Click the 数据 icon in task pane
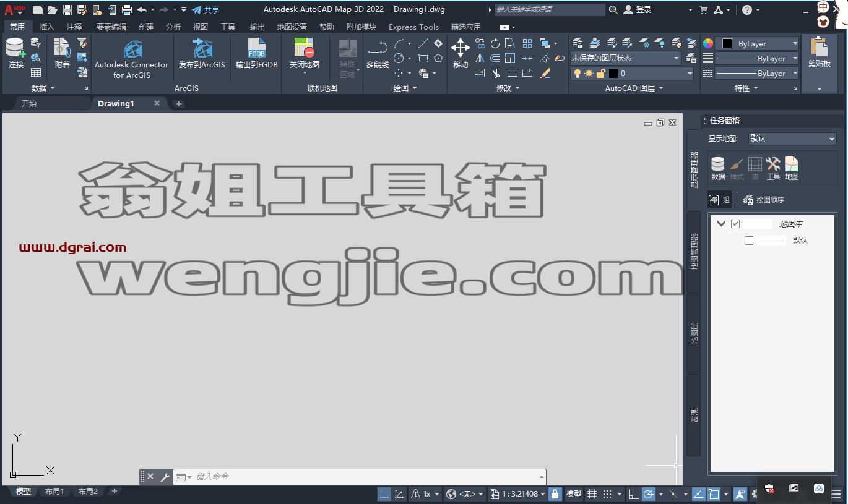The height and width of the screenshot is (504, 848). coord(718,168)
